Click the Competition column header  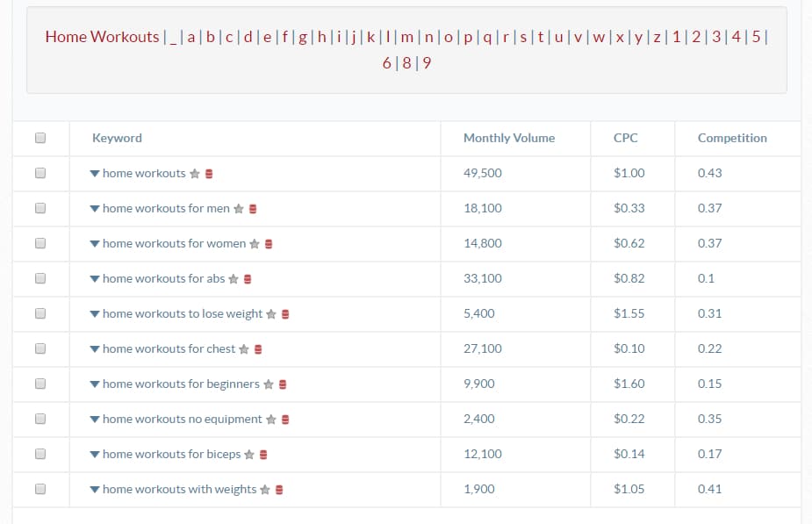click(731, 138)
